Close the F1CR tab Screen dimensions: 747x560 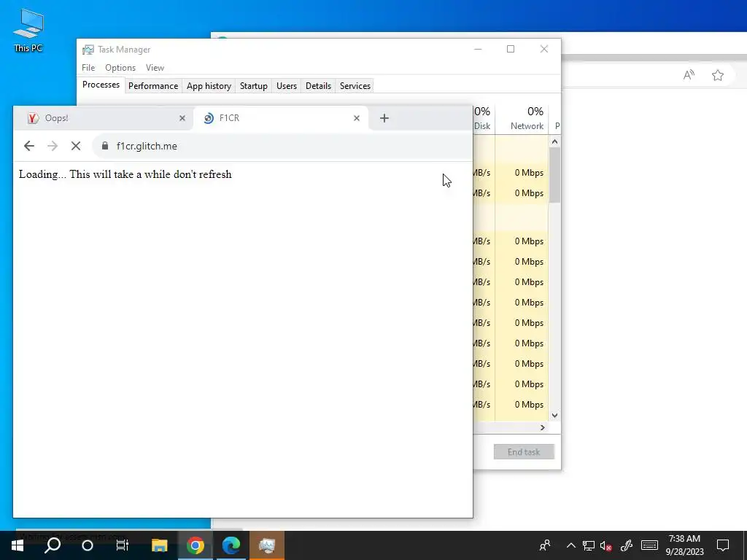[x=356, y=118]
